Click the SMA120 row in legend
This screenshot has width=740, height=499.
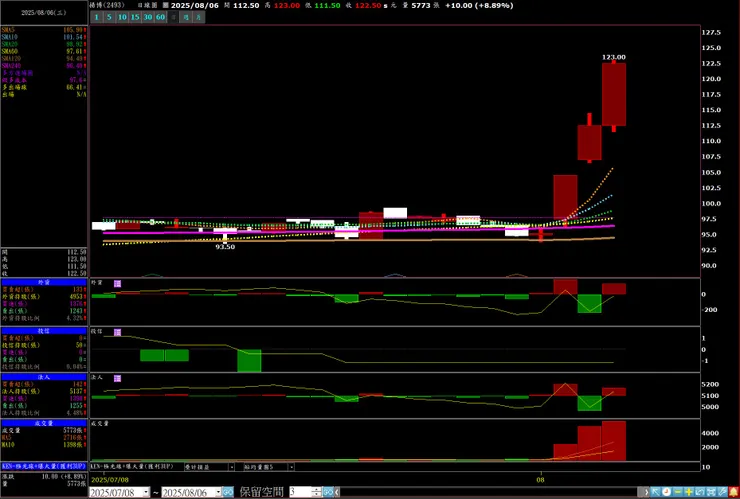(x=44, y=59)
